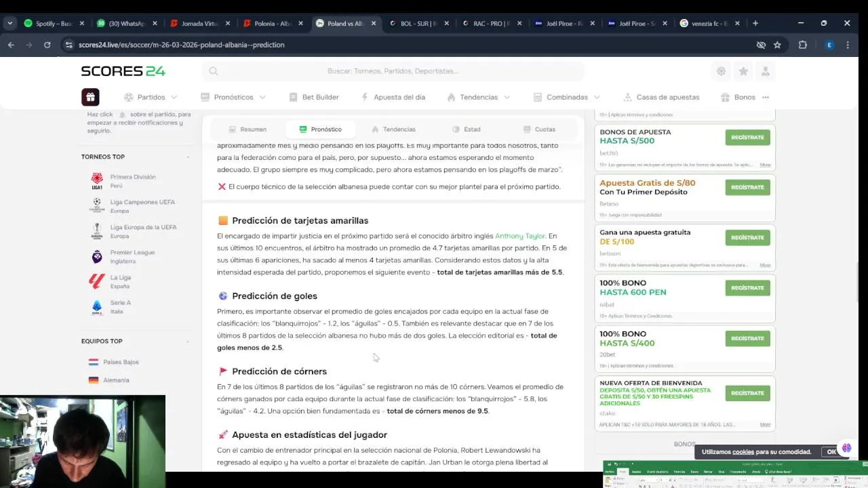Click the Excel window thumbnail
Image resolution: width=868 pixels, height=488 pixels.
735,474
